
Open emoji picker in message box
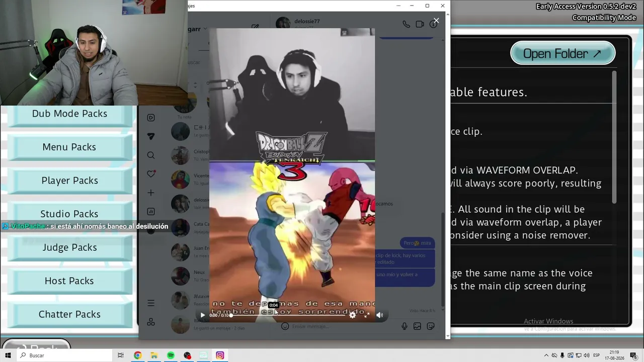[x=285, y=326]
